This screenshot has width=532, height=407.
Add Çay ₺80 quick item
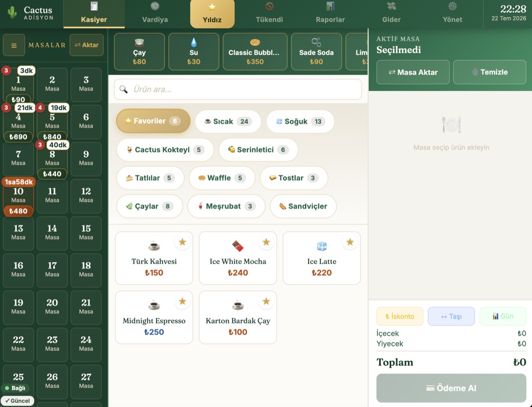139,52
